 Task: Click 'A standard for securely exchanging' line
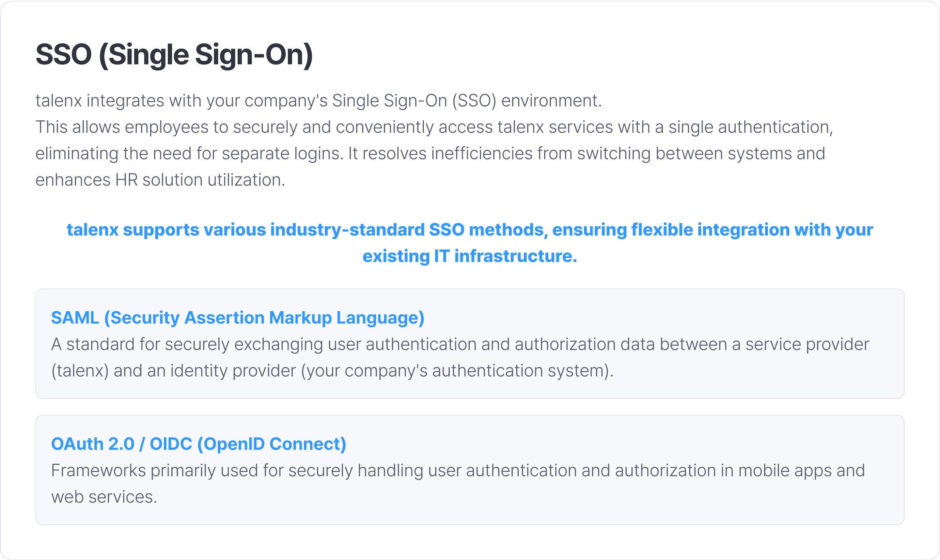(460, 344)
